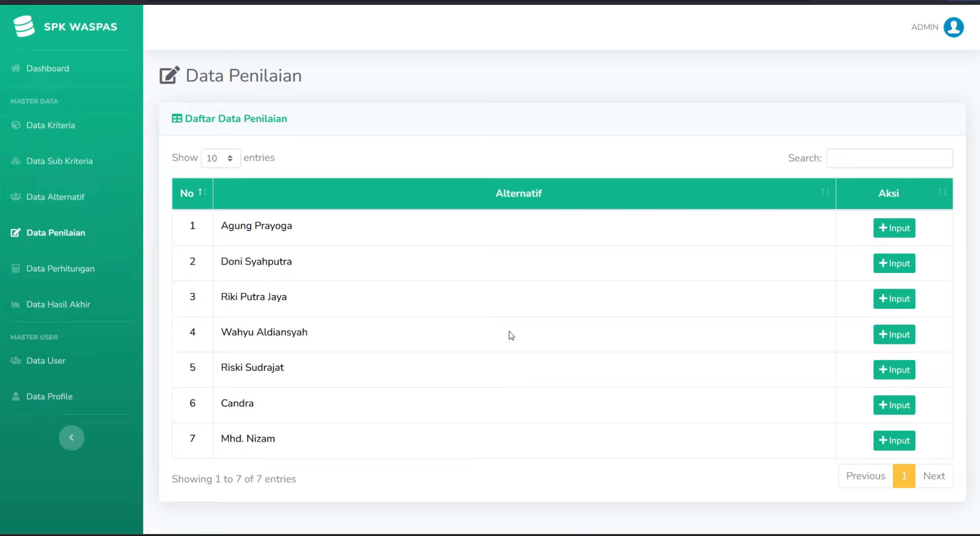The height and width of the screenshot is (536, 980).
Task: Click the table icon beside Daftar Data Penilaian
Action: click(177, 118)
